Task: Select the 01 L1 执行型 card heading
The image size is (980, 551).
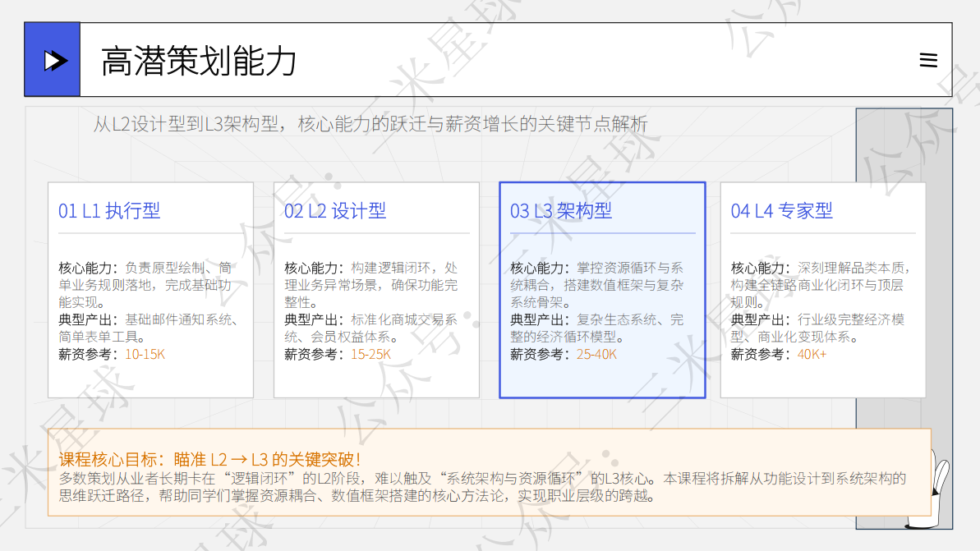Action: pos(109,211)
